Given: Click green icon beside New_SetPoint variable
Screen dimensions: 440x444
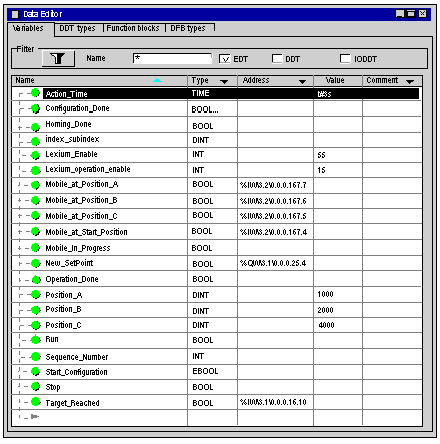Looking at the screenshot, I should pyautogui.click(x=35, y=263).
